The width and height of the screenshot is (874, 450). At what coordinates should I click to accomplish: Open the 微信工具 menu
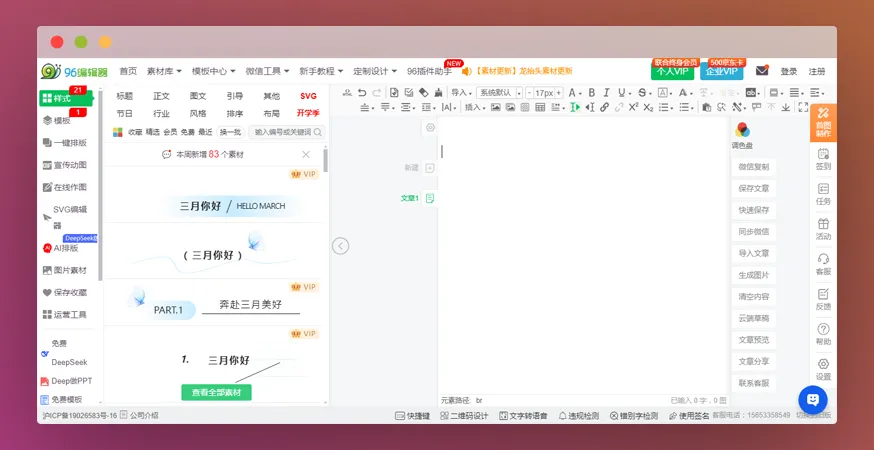[267, 71]
